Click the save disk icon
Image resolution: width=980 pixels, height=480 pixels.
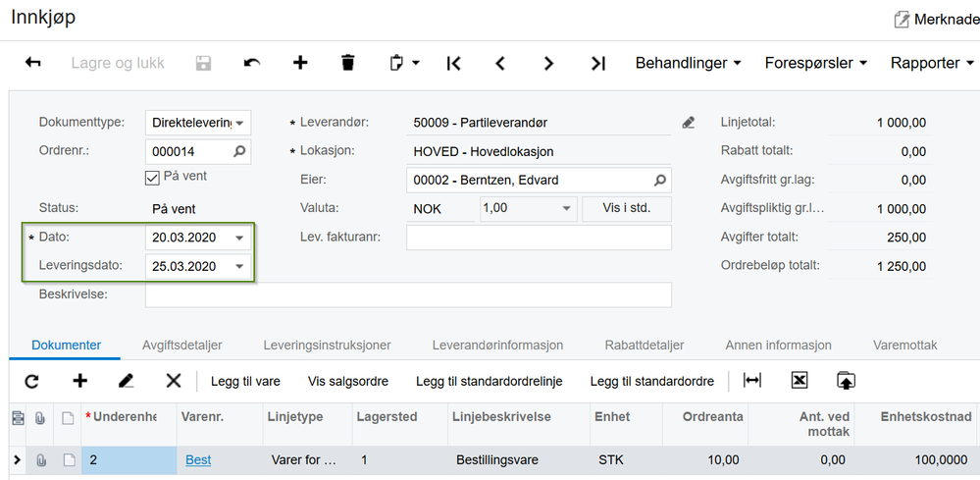point(203,63)
